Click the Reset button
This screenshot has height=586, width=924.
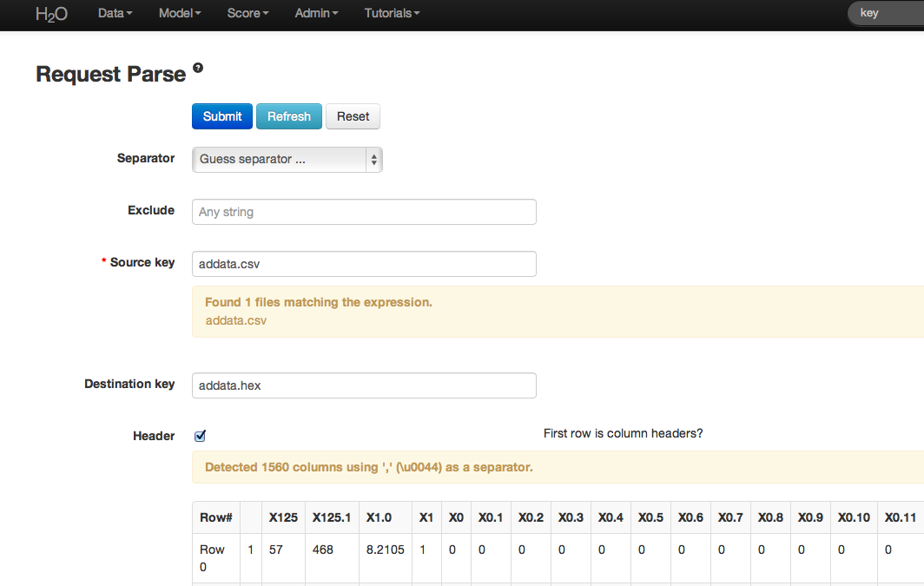point(353,116)
